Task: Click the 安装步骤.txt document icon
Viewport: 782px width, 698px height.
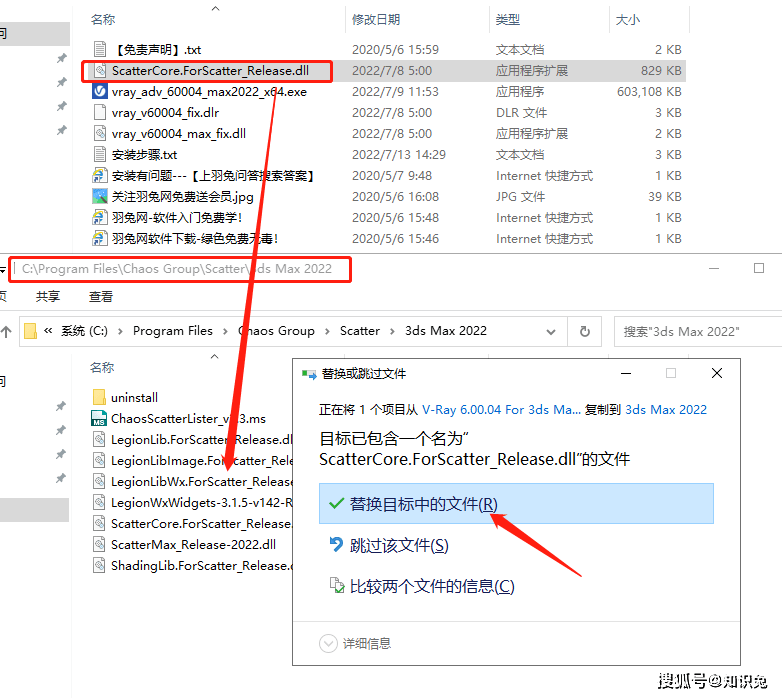Action: [99, 154]
